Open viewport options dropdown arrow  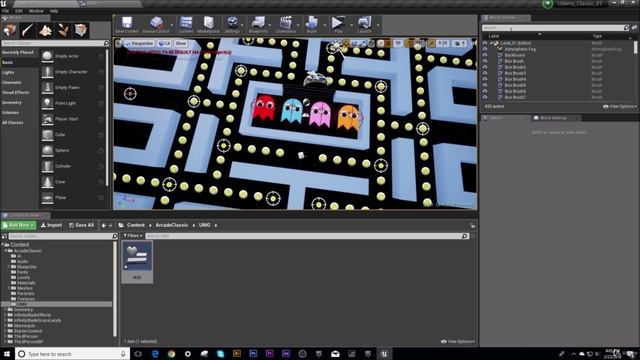118,43
